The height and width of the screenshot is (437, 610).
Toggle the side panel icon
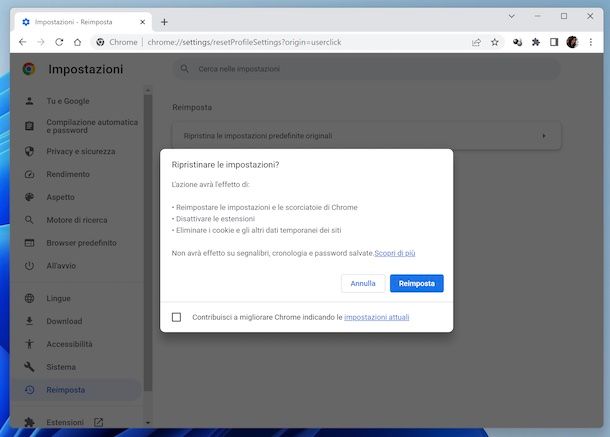point(554,42)
